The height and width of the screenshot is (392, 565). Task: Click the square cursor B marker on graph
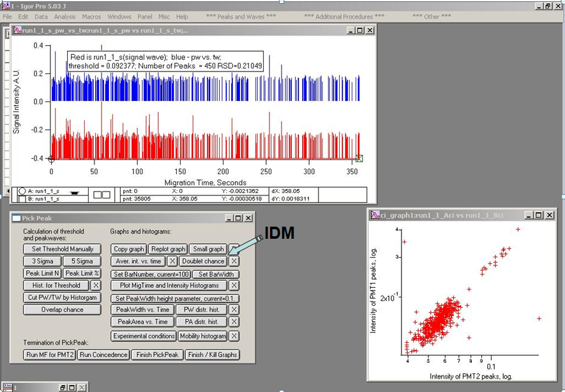pyautogui.click(x=359, y=158)
